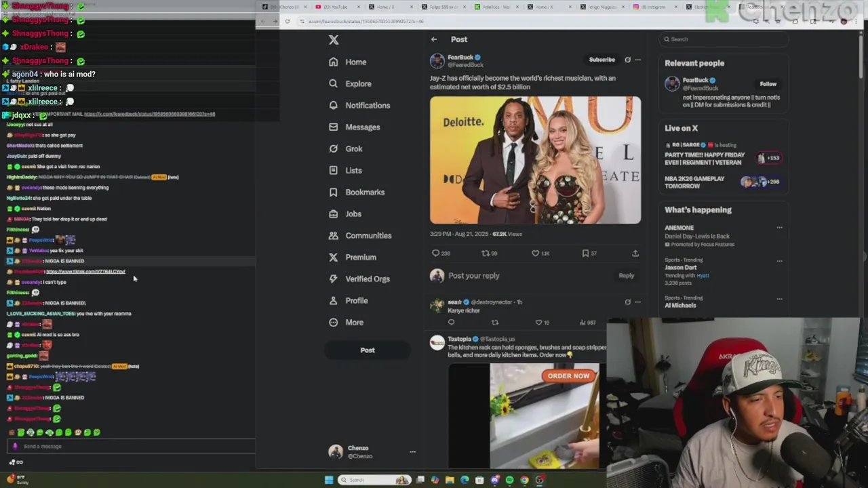Open more options on FearBuck's post
Image resolution: width=868 pixels, height=488 pixels.
click(637, 60)
